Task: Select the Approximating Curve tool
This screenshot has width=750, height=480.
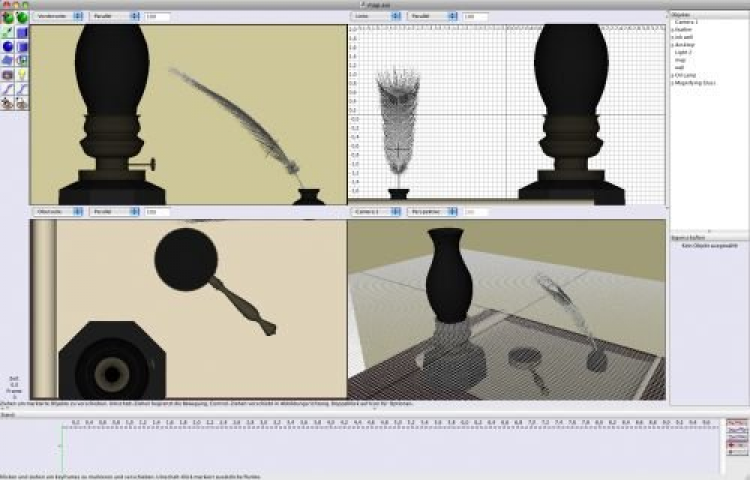Action: click(x=22, y=89)
